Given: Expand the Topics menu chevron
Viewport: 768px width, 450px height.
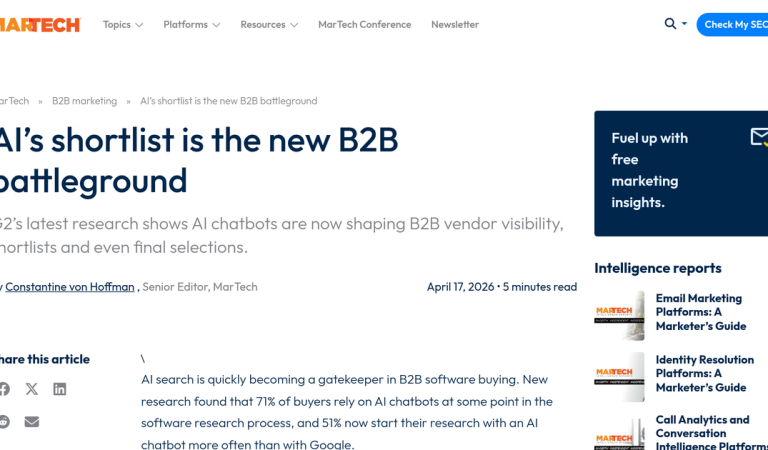Looking at the screenshot, I should (139, 25).
